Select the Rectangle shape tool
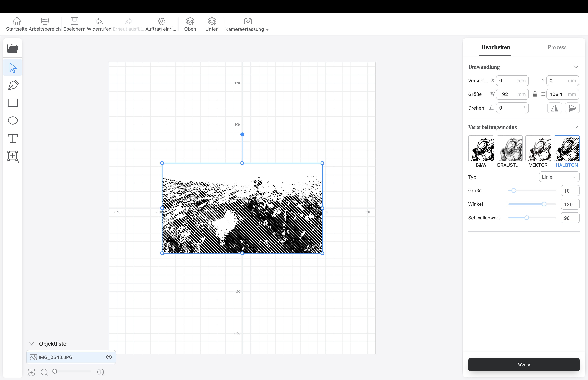 pos(13,103)
